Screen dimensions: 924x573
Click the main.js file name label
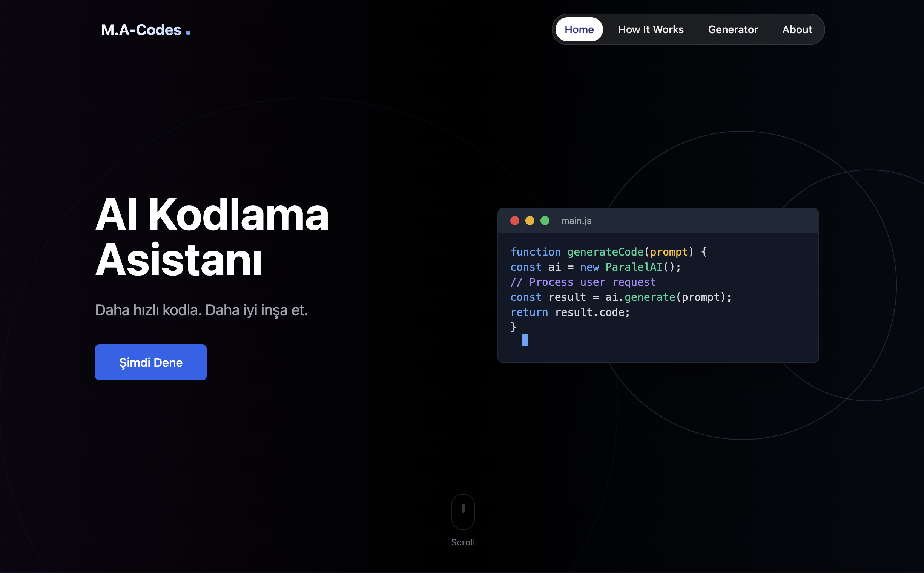point(576,221)
